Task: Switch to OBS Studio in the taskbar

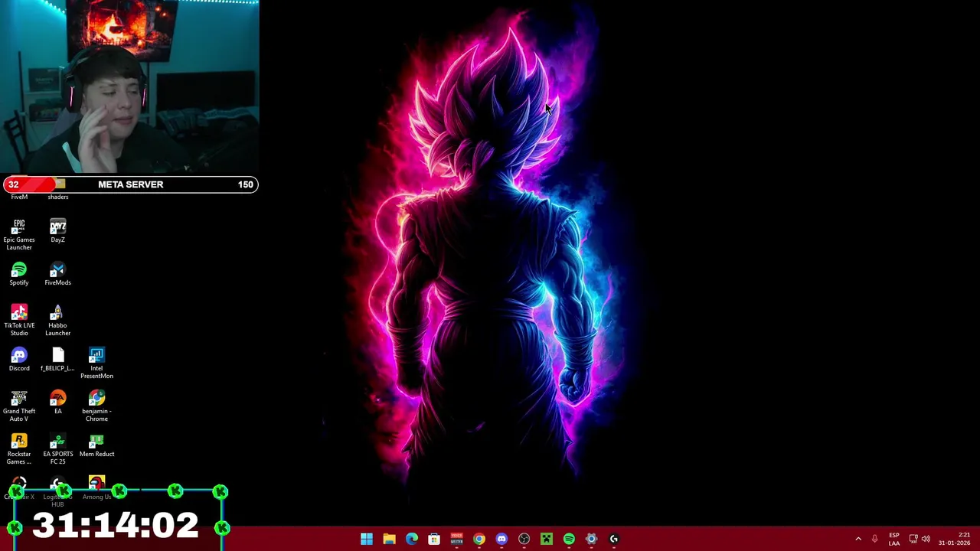Action: click(524, 539)
